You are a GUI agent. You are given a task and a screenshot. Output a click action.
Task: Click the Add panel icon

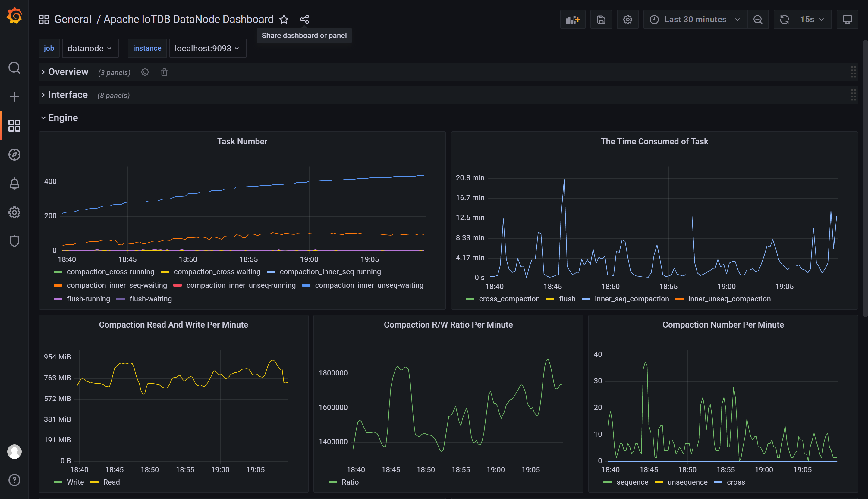[x=573, y=20]
